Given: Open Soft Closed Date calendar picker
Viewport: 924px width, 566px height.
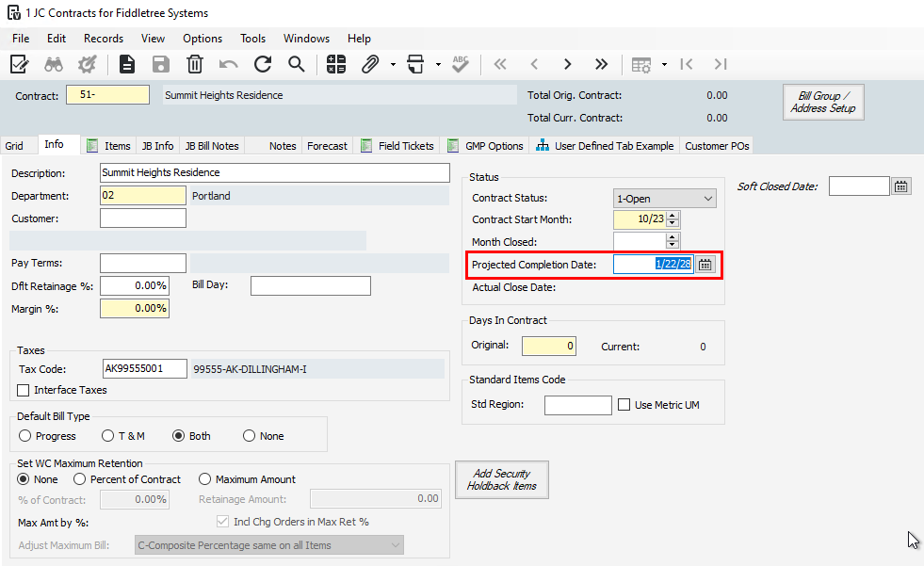Looking at the screenshot, I should click(901, 186).
